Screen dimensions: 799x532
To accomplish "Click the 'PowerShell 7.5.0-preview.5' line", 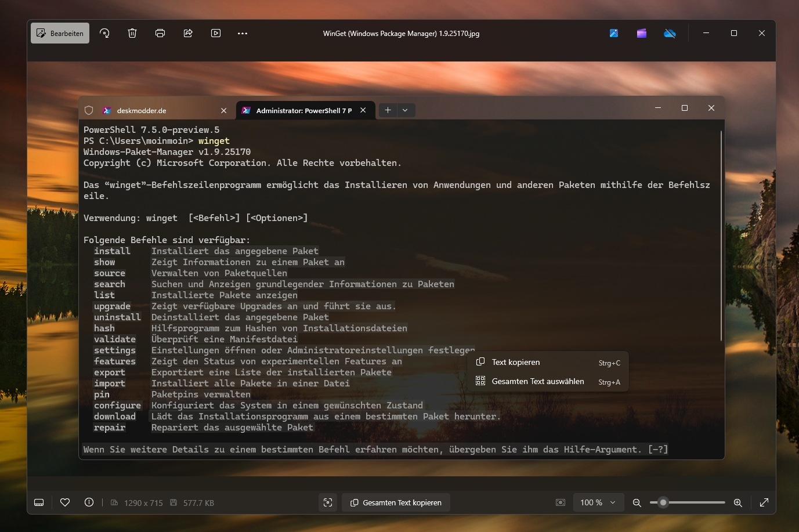I will 151,130.
